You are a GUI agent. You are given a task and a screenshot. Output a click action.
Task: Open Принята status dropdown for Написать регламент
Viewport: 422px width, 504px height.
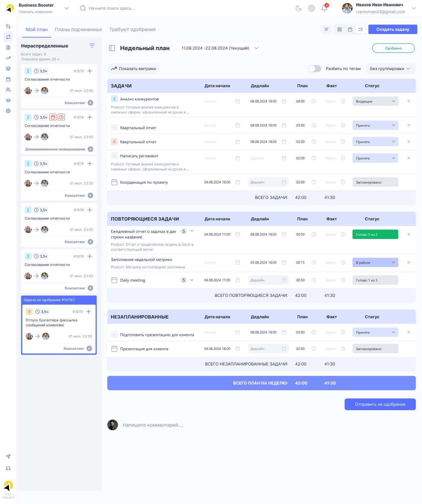375,158
